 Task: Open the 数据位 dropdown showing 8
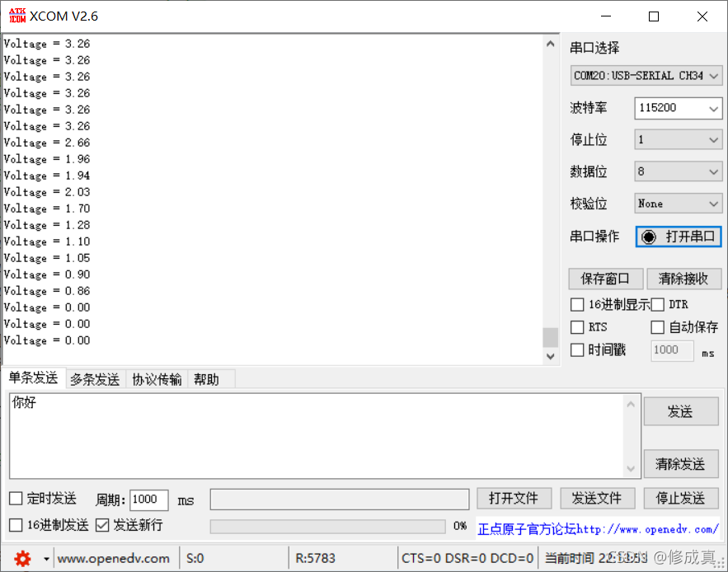click(x=679, y=171)
